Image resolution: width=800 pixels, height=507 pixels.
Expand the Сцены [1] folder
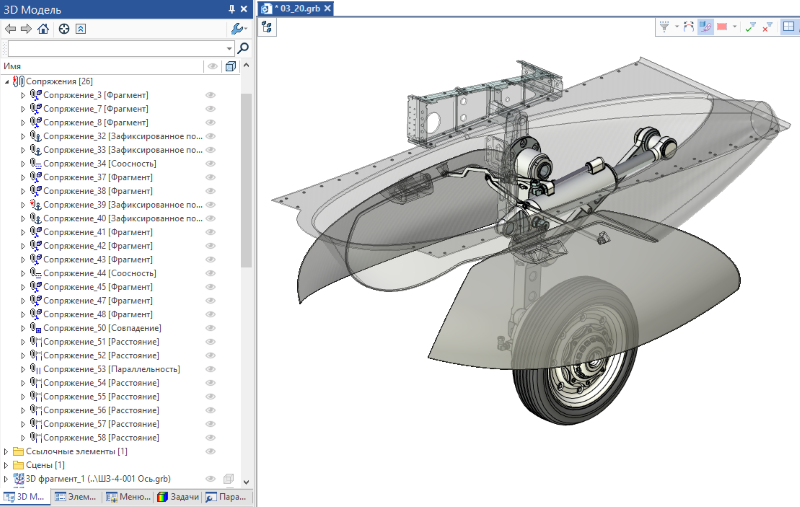8,465
